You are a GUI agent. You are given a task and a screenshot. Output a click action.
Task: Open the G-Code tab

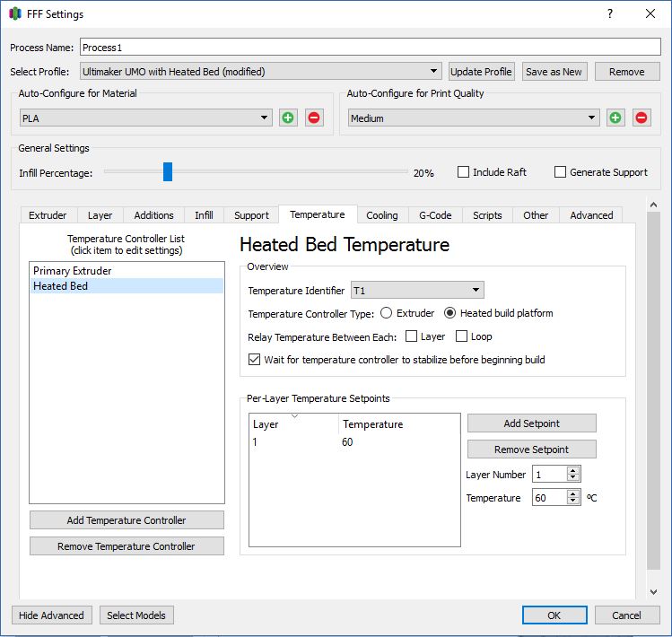click(435, 215)
